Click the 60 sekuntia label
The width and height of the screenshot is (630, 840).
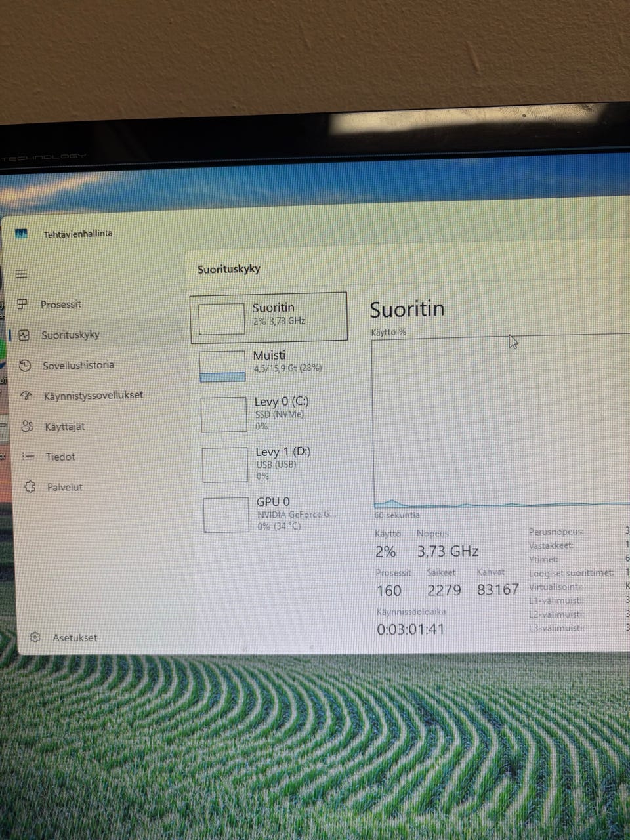[x=397, y=515]
